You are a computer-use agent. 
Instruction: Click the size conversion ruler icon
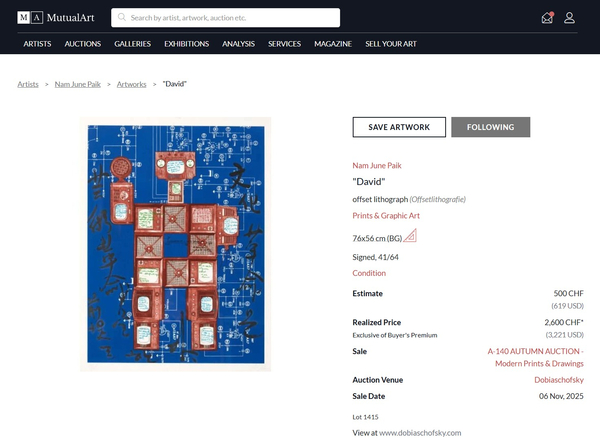(410, 236)
